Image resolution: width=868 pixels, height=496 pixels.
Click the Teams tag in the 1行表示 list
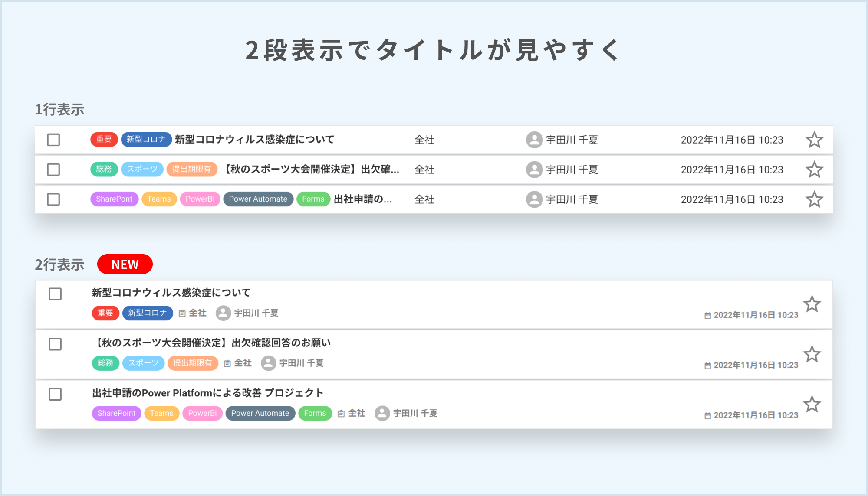pyautogui.click(x=159, y=199)
